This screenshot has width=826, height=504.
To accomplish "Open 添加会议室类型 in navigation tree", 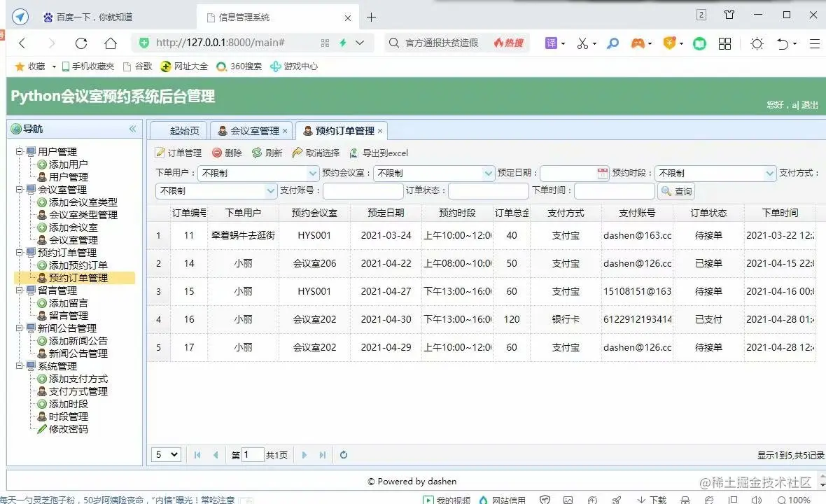I will (82, 202).
